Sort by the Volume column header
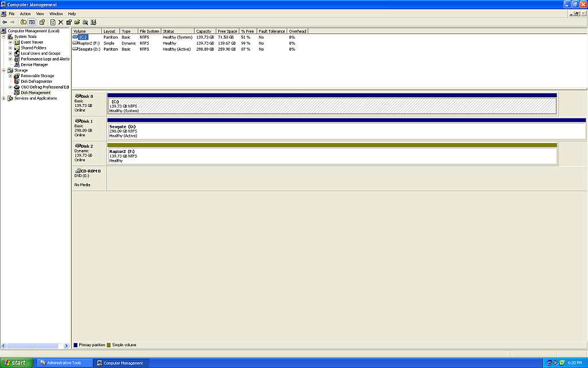 coord(87,31)
